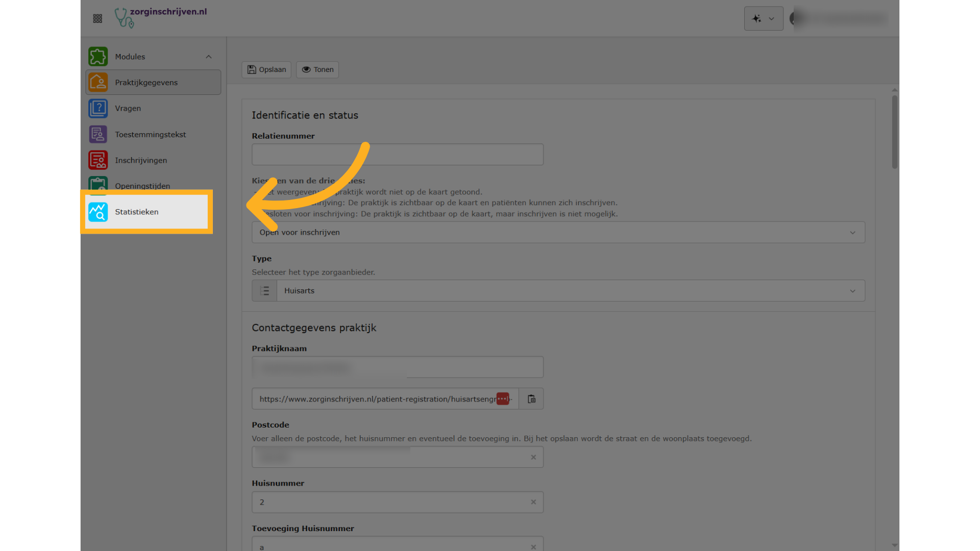Screen dimensions: 980x551
Task: Select Openingstijden in the sidebar
Action: [142, 186]
